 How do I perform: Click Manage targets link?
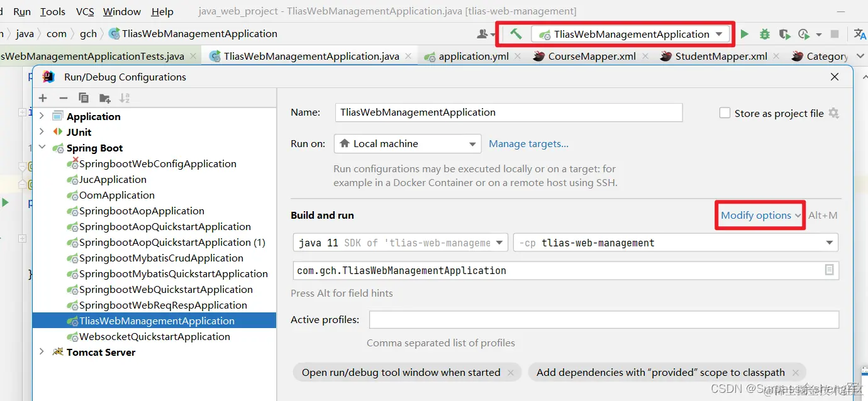(x=528, y=144)
